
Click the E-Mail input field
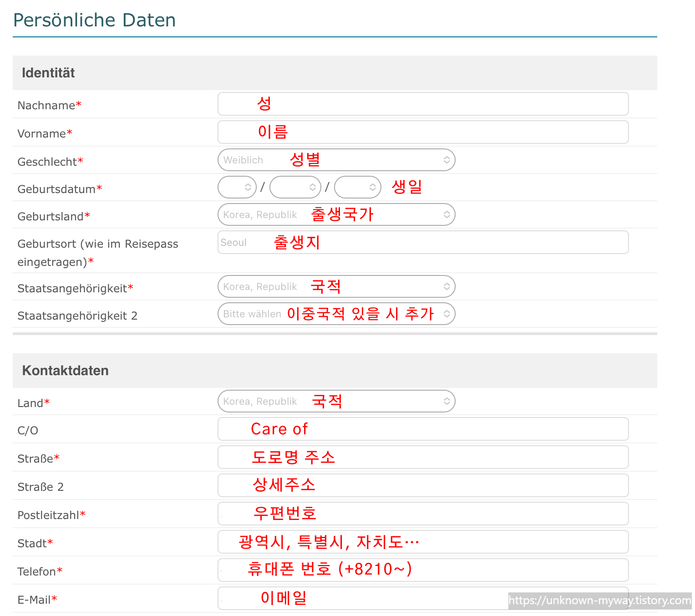click(x=423, y=598)
